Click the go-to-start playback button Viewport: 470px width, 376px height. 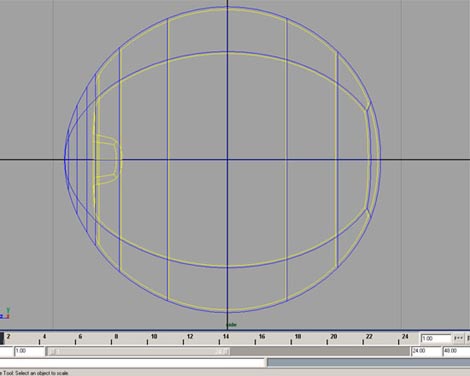click(459, 338)
